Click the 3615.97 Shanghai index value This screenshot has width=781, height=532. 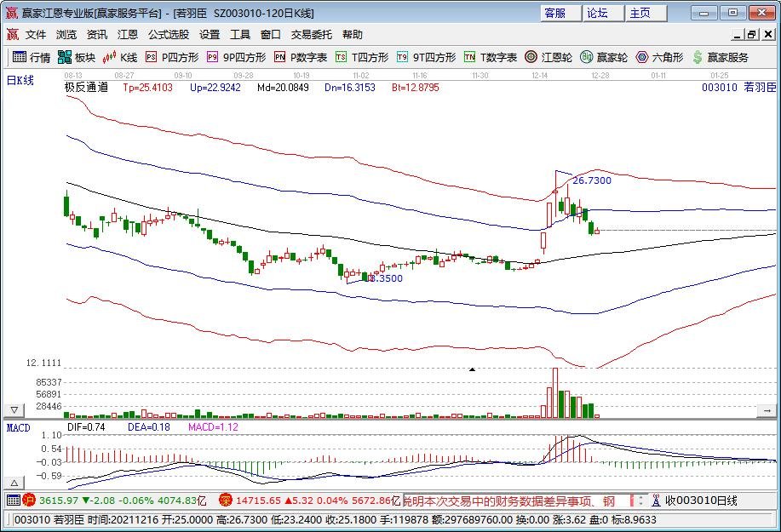pyautogui.click(x=59, y=501)
